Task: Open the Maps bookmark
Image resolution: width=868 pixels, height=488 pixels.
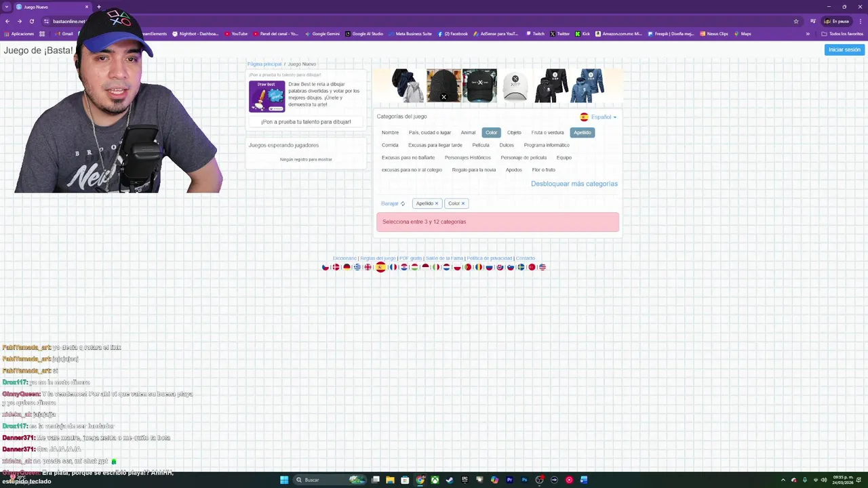Action: click(743, 34)
